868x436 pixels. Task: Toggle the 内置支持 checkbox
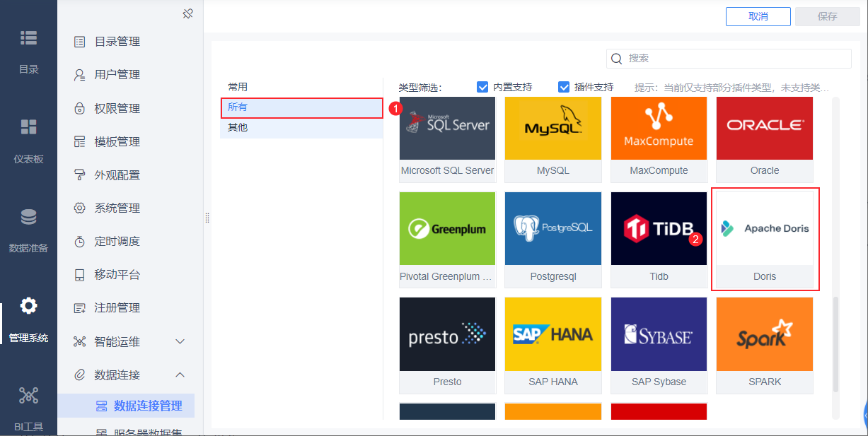(x=482, y=87)
